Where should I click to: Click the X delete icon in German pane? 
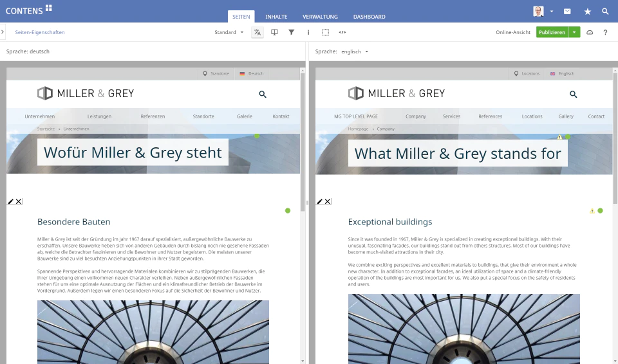click(19, 201)
